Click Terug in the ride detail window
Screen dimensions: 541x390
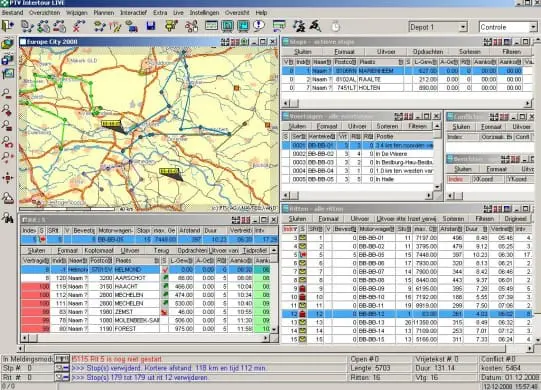[161, 251]
